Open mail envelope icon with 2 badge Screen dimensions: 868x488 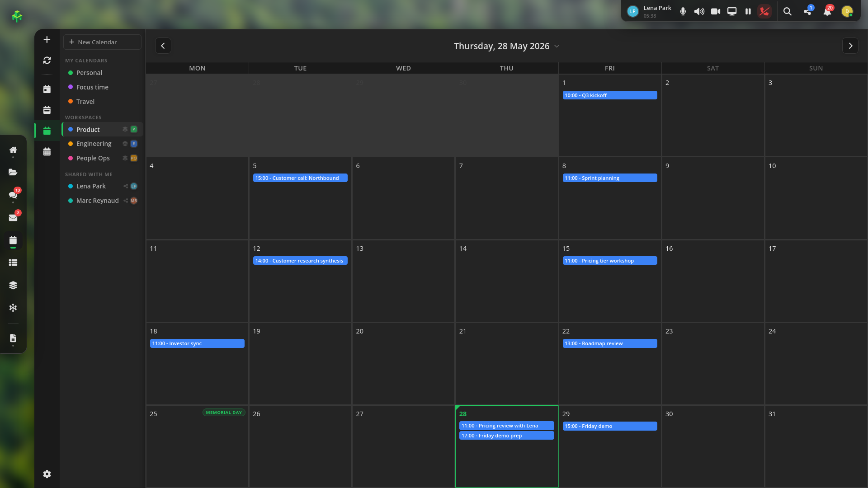tap(13, 217)
